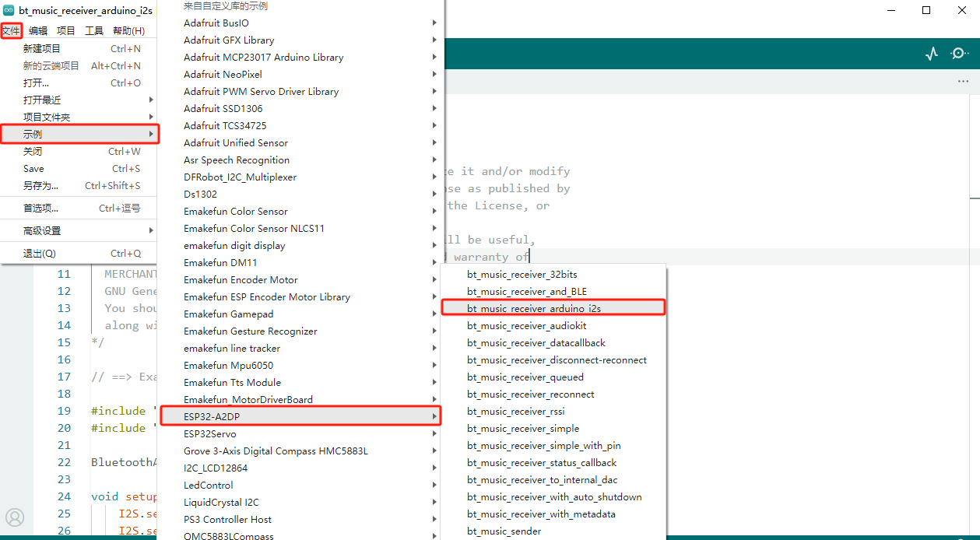The image size is (980, 540).
Task: Open bt_music_receiver_queued example
Action: coord(553,377)
